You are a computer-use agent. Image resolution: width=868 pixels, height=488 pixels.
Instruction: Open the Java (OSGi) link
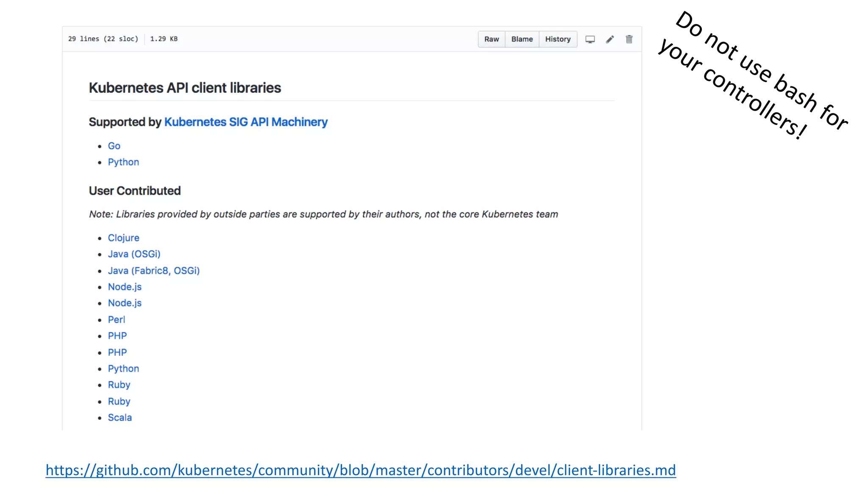[x=134, y=254]
